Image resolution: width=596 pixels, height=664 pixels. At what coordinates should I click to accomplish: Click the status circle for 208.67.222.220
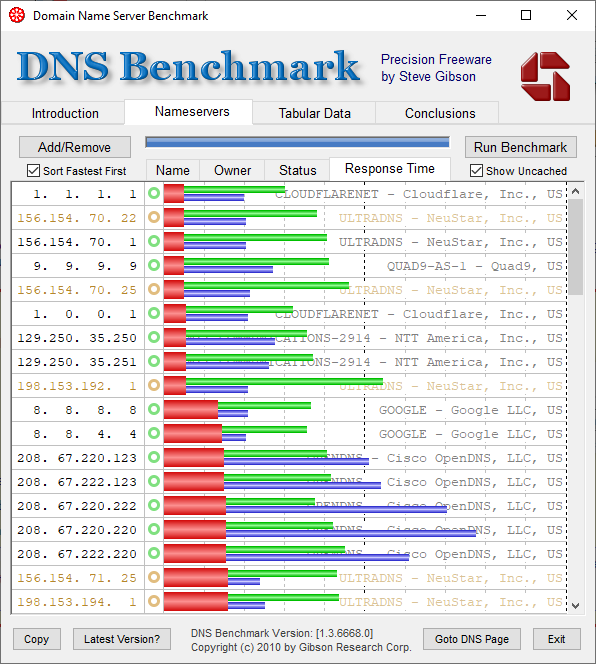154,553
